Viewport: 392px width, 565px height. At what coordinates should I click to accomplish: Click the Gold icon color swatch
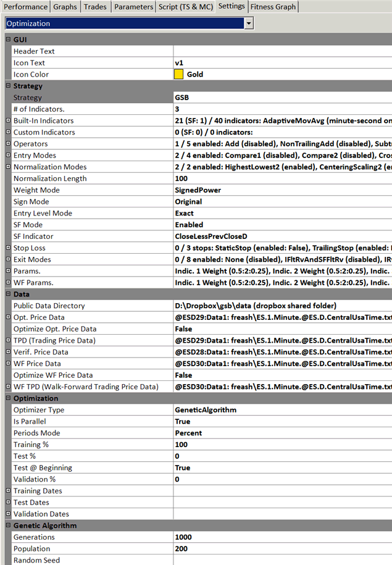click(179, 75)
